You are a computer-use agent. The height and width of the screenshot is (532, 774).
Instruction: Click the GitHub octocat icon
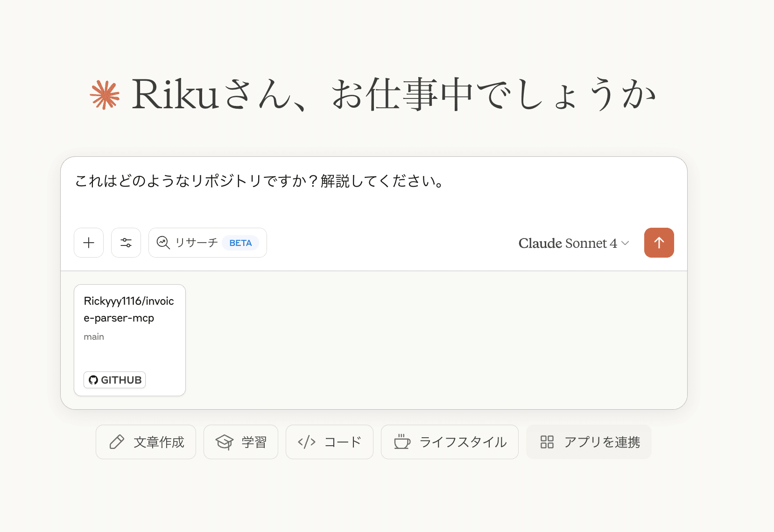[x=93, y=380]
